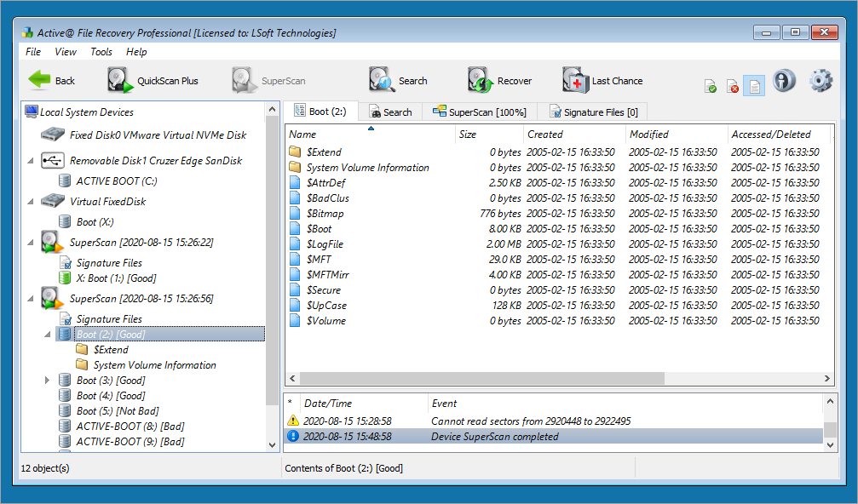Open the View menu

click(x=65, y=51)
